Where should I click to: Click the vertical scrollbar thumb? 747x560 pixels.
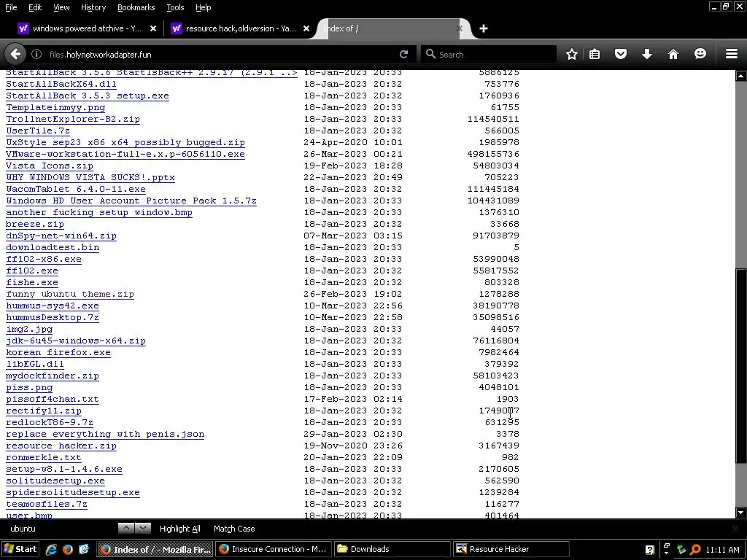741,366
